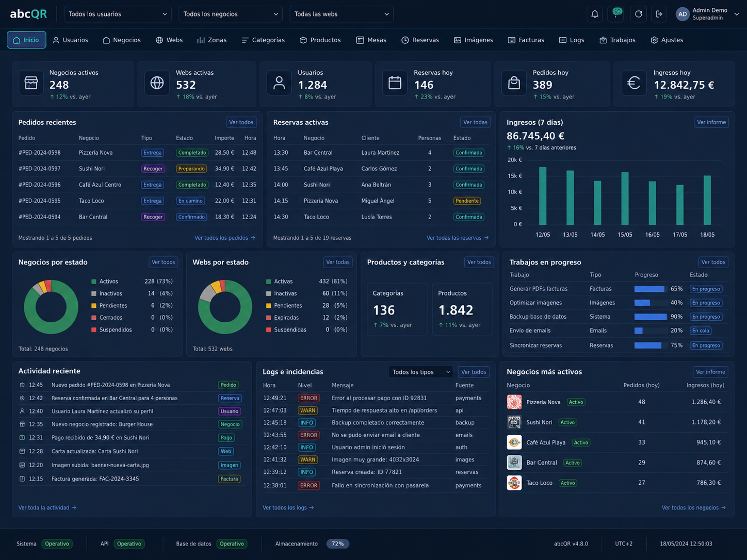The width and height of the screenshot is (747, 560).
Task: Follow Ver todas las reservas link
Action: (458, 238)
